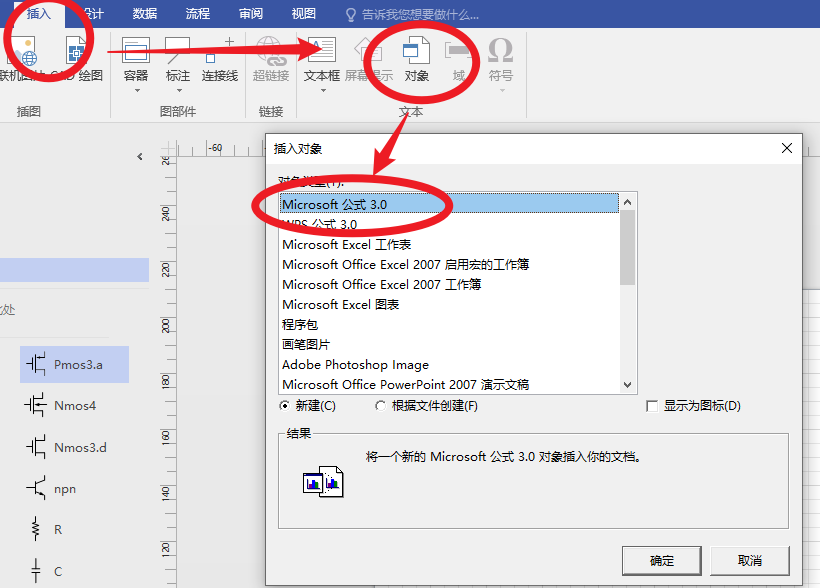Click the online pictures icon

(25, 51)
